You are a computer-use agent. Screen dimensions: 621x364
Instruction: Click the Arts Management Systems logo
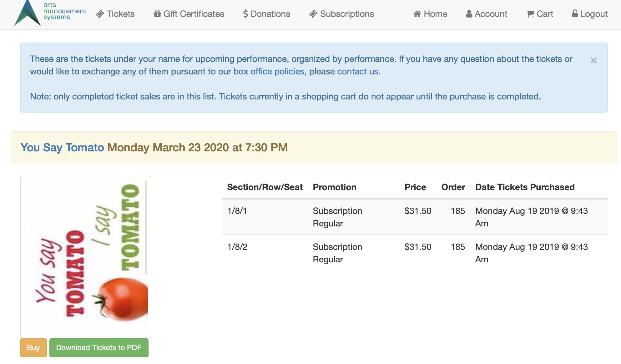(x=50, y=13)
